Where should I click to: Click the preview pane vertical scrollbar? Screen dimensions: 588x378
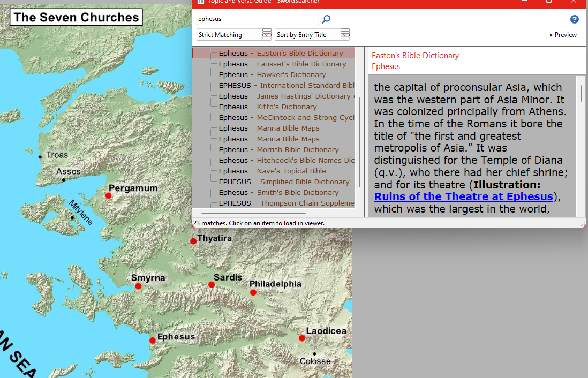pyautogui.click(x=581, y=93)
